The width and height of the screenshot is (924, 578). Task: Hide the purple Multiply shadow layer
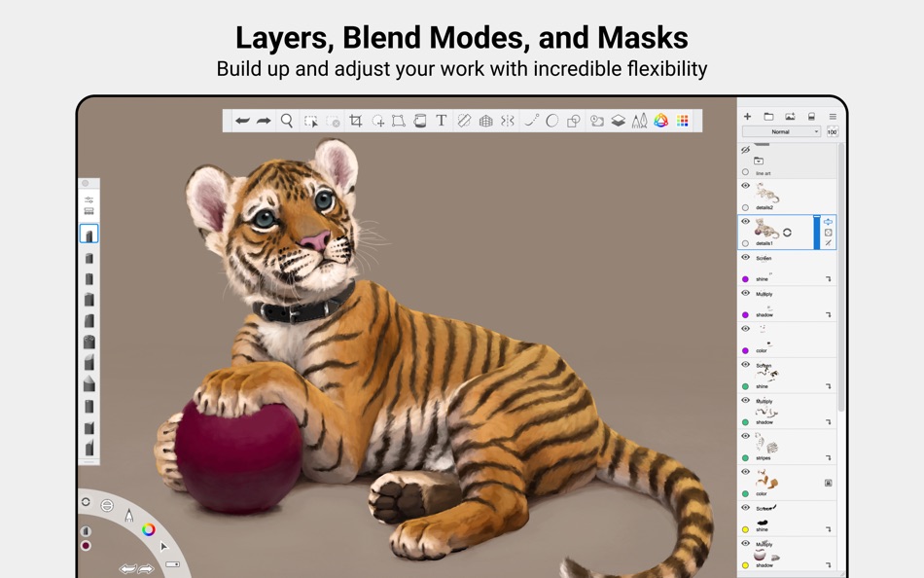(745, 293)
